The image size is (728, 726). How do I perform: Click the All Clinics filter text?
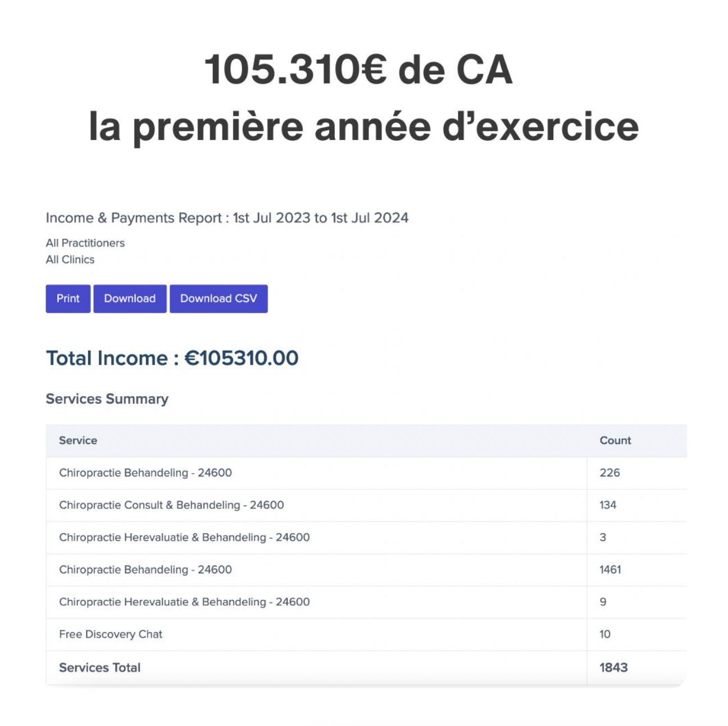[x=70, y=260]
